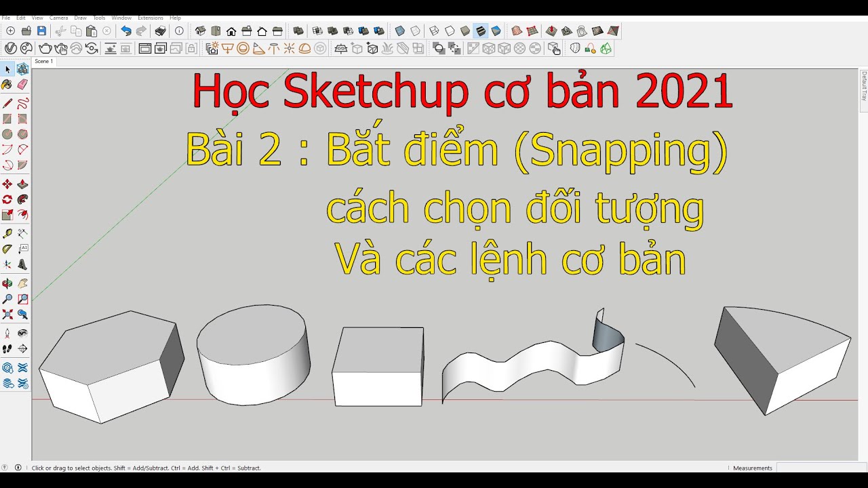Choose the Make Component tool
The width and height of the screenshot is (868, 488).
[x=22, y=69]
